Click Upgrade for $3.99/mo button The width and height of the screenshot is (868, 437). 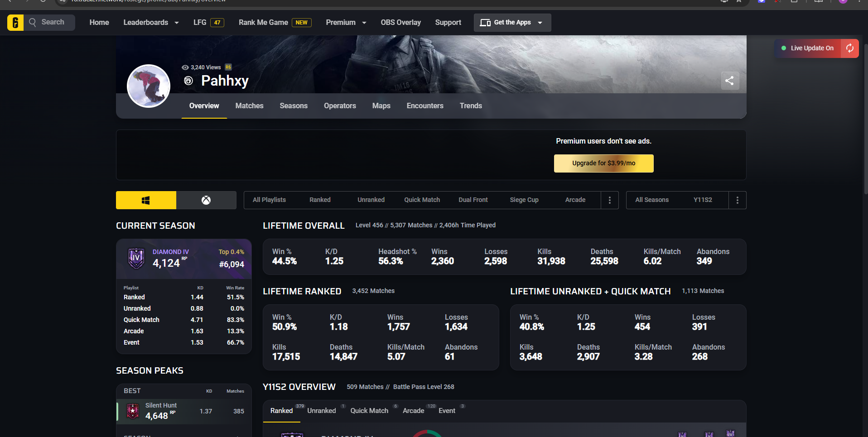coord(604,163)
